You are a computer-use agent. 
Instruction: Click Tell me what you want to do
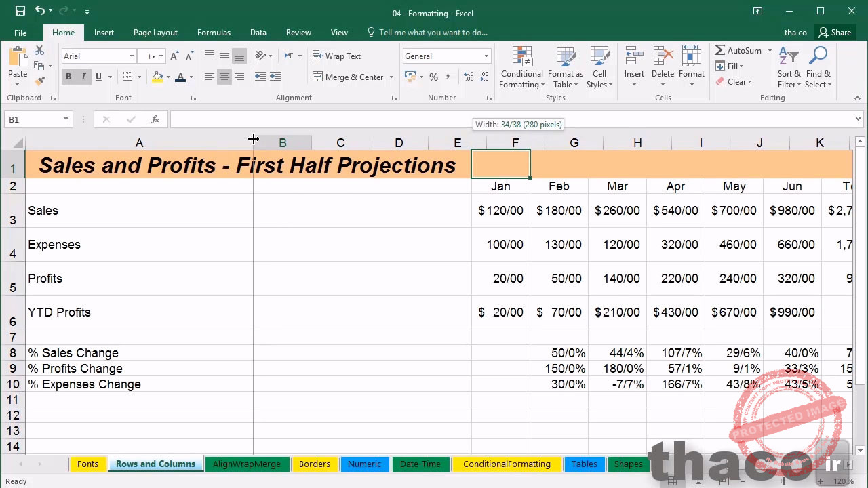coord(427,33)
